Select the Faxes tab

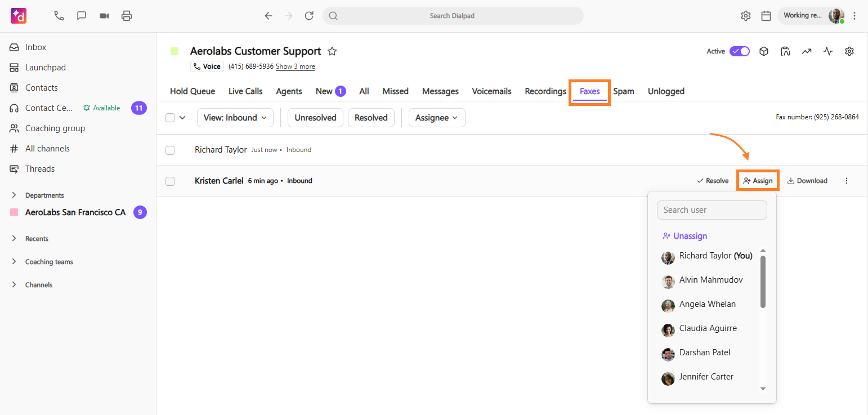590,91
